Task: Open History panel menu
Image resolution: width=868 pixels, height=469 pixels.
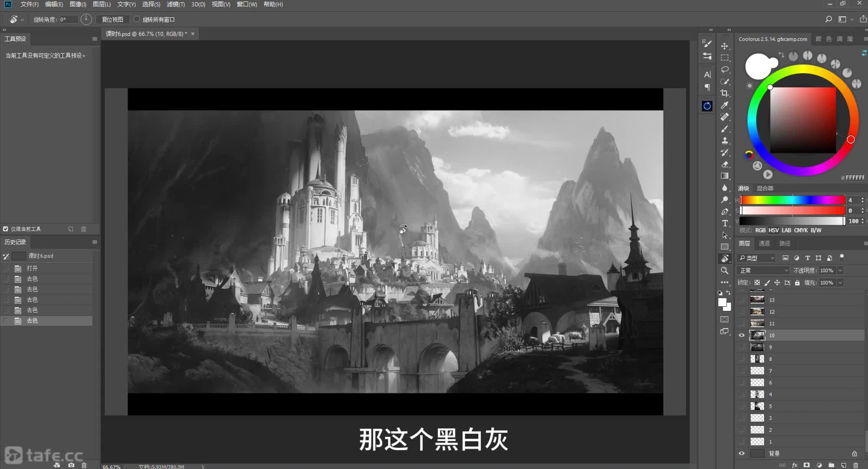Action: tap(95, 242)
